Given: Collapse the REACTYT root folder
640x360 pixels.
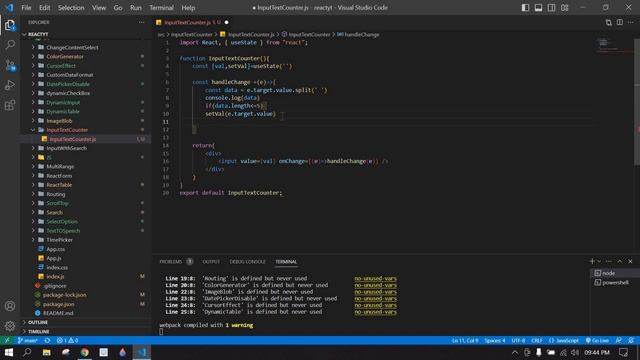Looking at the screenshot, I should 86,34.
